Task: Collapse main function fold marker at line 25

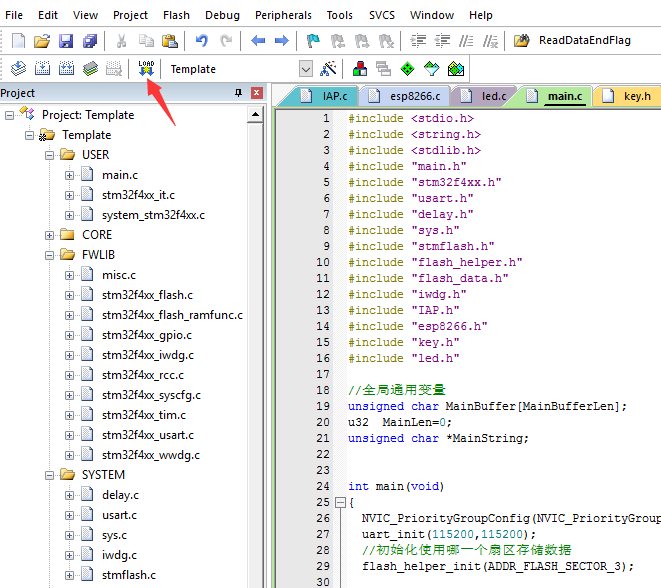Action: click(x=340, y=502)
